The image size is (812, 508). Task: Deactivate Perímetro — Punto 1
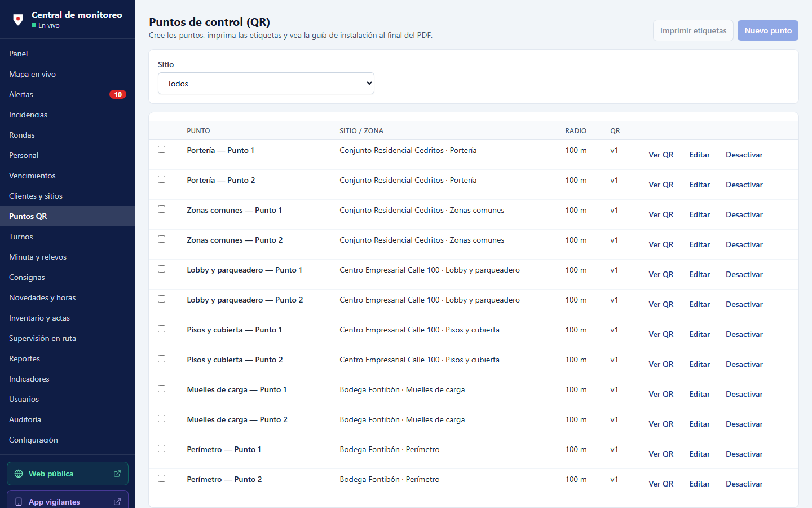pyautogui.click(x=744, y=454)
